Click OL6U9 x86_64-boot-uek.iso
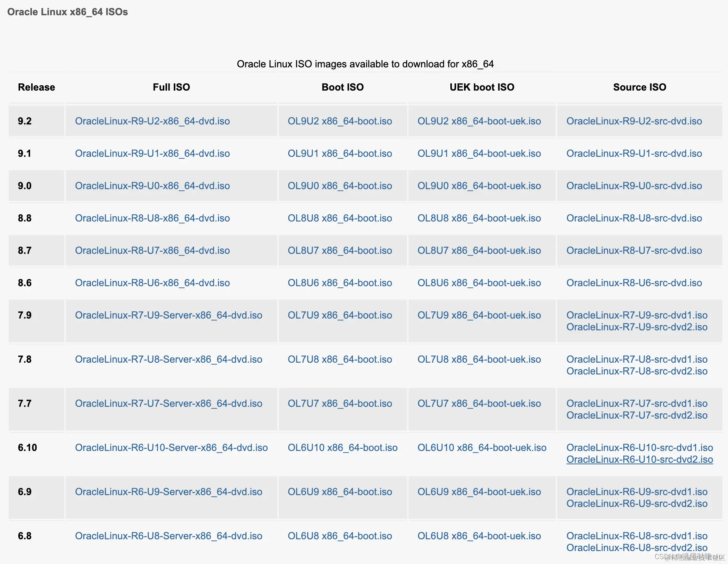 pyautogui.click(x=479, y=492)
